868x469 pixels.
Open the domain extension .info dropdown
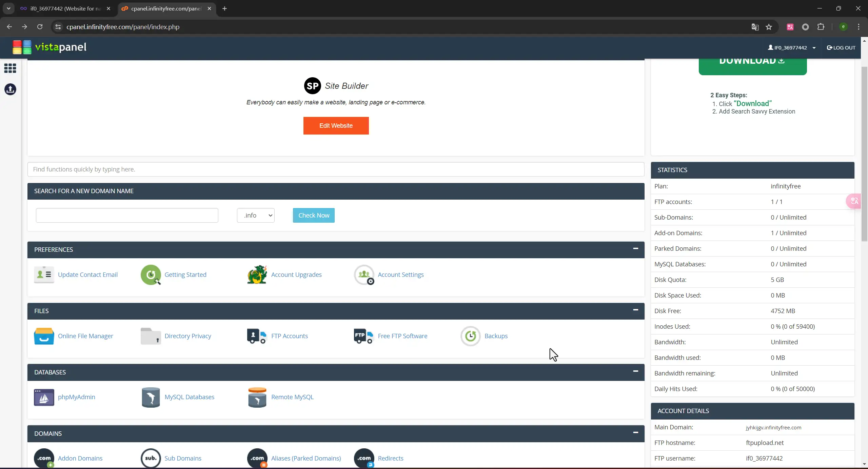pos(256,215)
